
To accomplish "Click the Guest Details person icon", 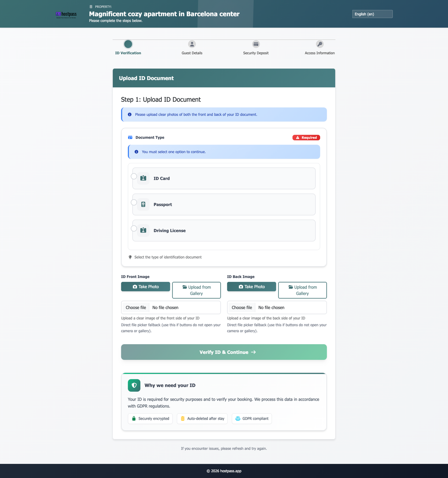I will tap(192, 44).
